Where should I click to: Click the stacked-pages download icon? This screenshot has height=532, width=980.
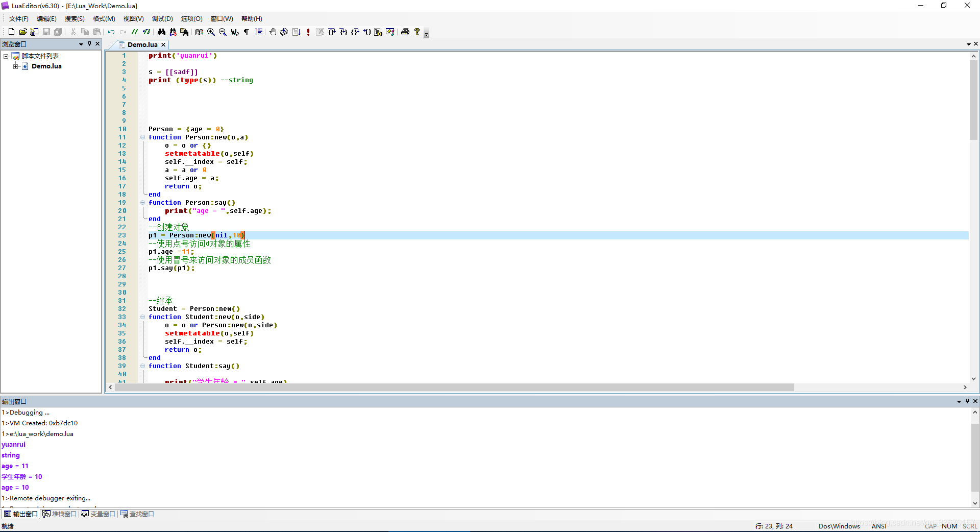284,32
